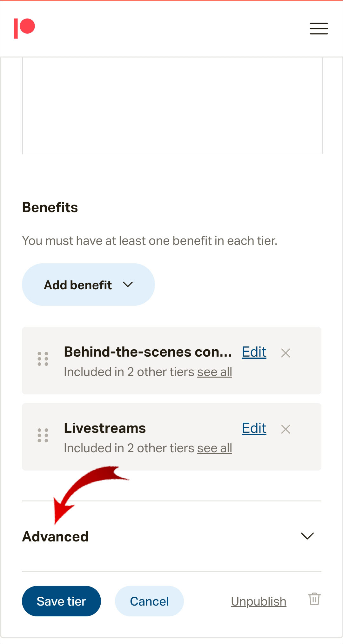Grab the Behind-the-scenes benefit drag handle
The width and height of the screenshot is (343, 644).
click(43, 359)
